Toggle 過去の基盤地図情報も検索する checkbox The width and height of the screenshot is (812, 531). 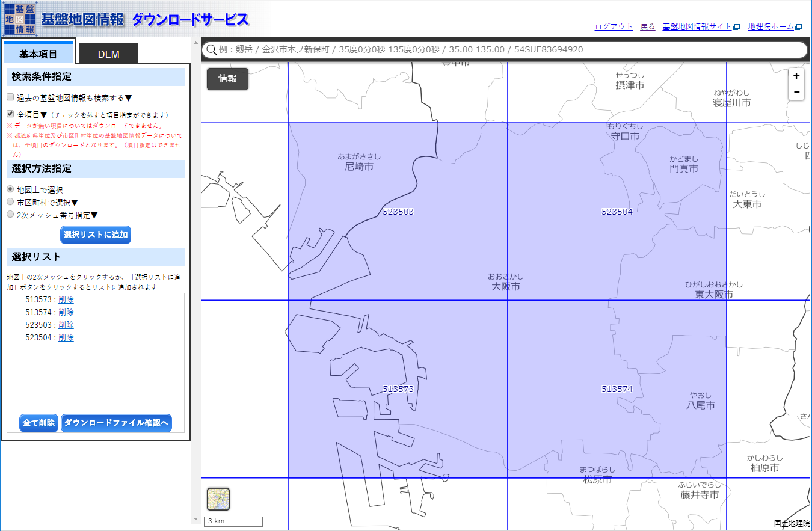coord(10,97)
